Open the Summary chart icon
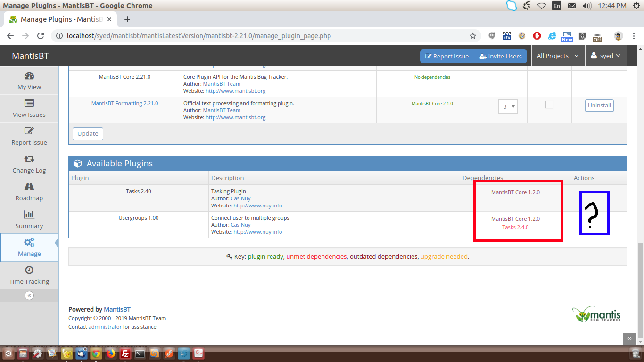Screen dimensions: 644x362 click(29, 215)
